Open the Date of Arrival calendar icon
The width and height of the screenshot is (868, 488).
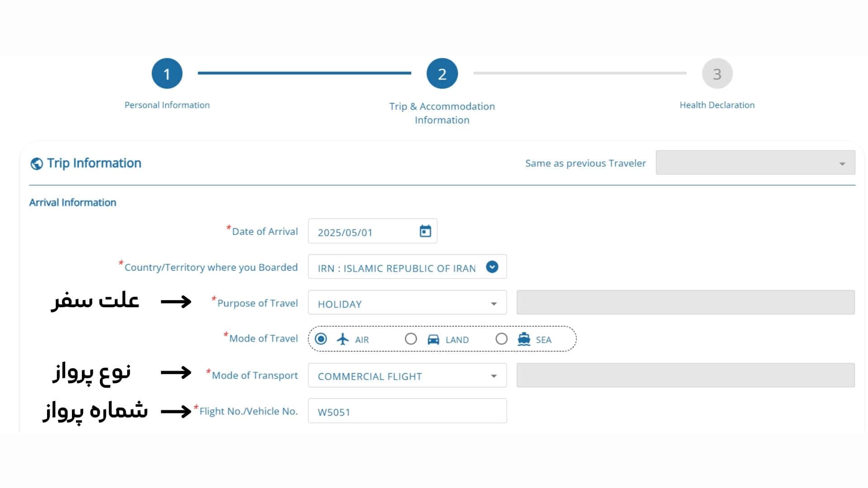click(x=425, y=231)
